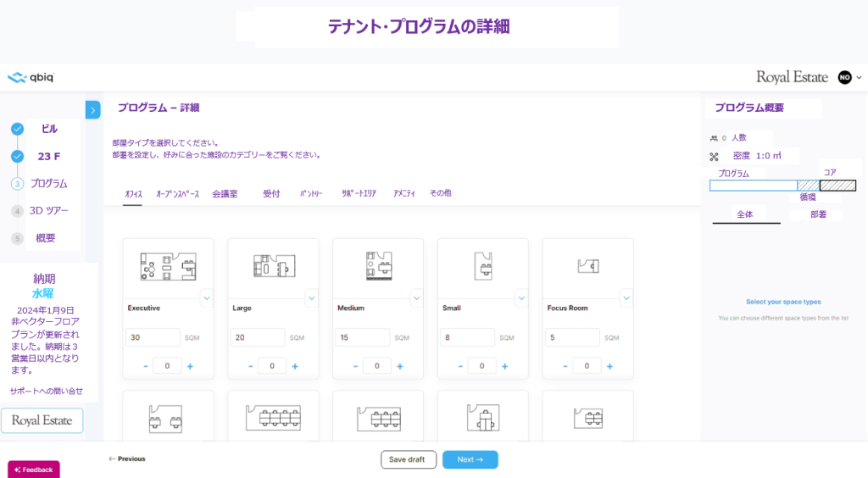Click the density icon next to 密度
The height and width of the screenshot is (478, 868).
[714, 157]
